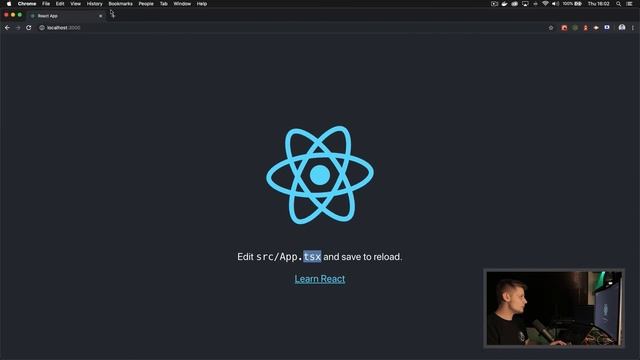Click the Thu 16:02 clock

point(599,4)
